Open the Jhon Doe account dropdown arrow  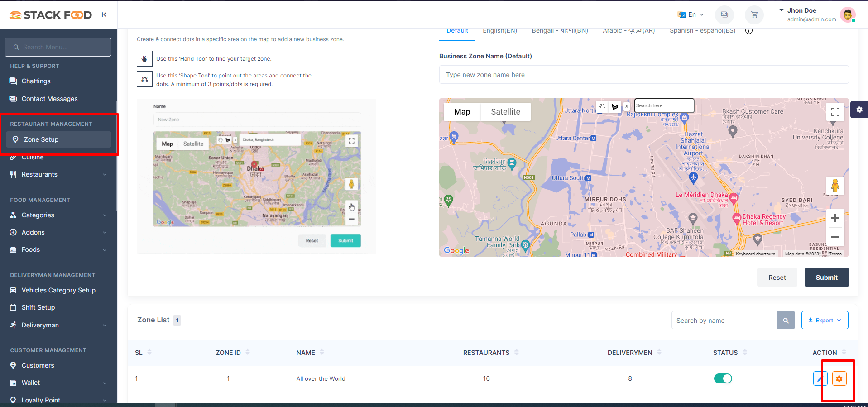point(781,10)
